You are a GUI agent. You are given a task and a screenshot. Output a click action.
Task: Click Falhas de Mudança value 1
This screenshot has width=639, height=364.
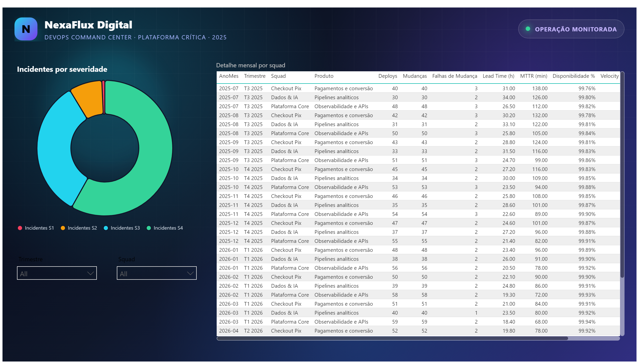(476, 313)
